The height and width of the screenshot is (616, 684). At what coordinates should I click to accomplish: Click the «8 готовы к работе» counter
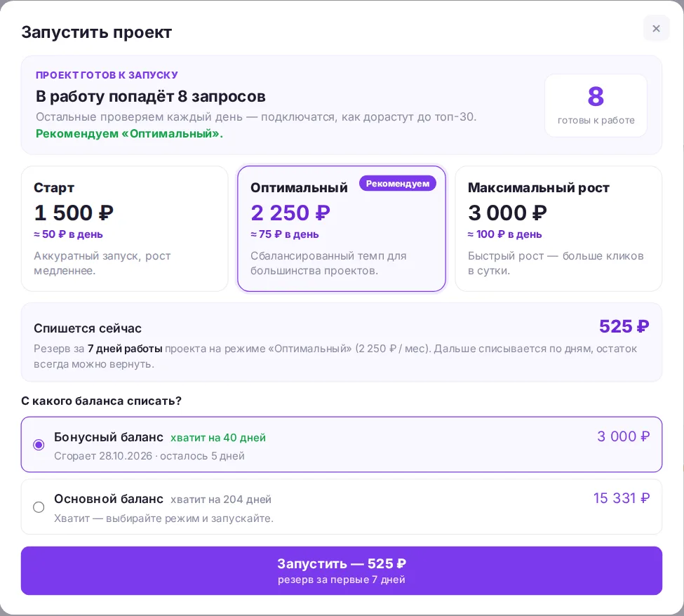pos(596,105)
